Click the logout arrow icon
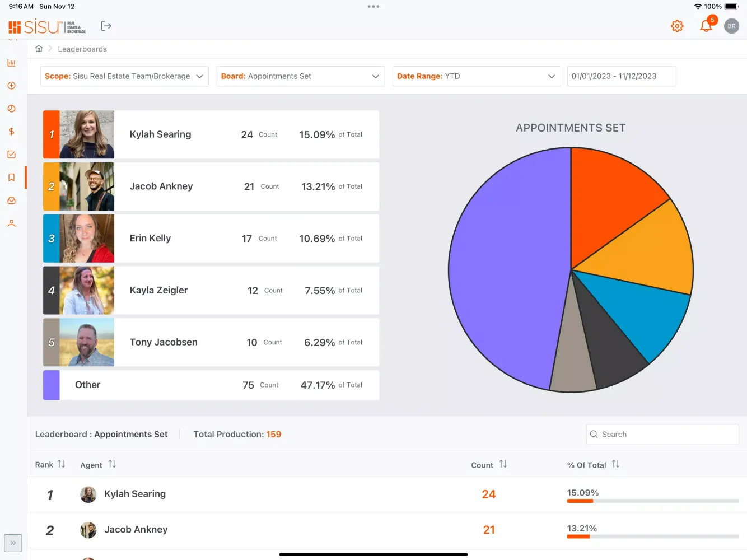Screen dimensions: 747x560 tap(106, 26)
